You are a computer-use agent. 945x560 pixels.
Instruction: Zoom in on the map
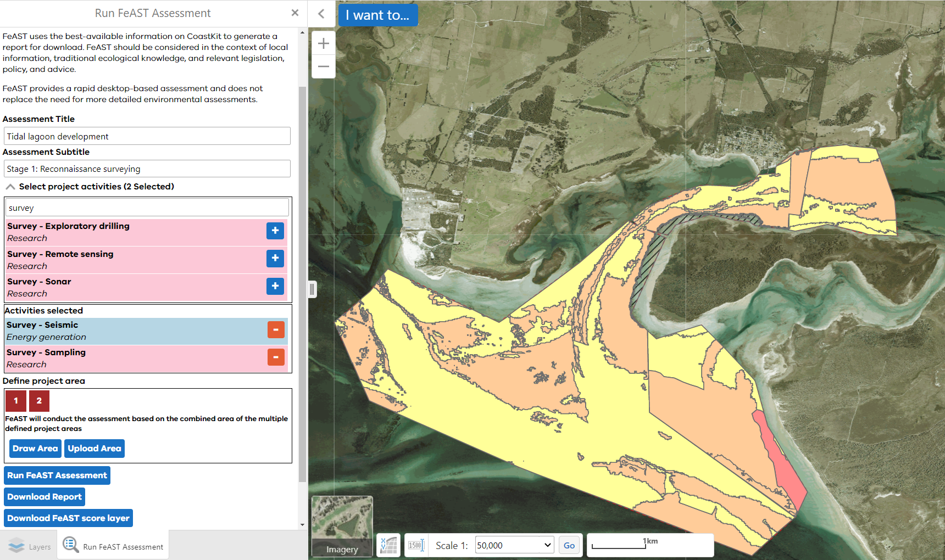pyautogui.click(x=324, y=43)
